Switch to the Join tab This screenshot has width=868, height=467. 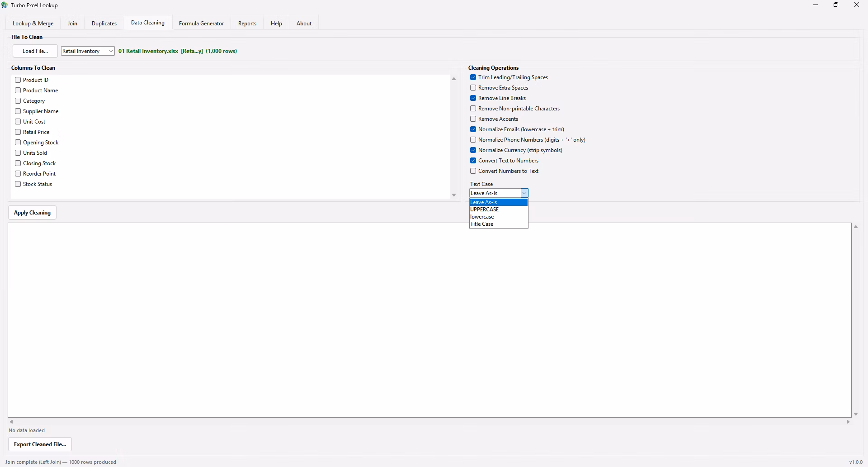72,24
